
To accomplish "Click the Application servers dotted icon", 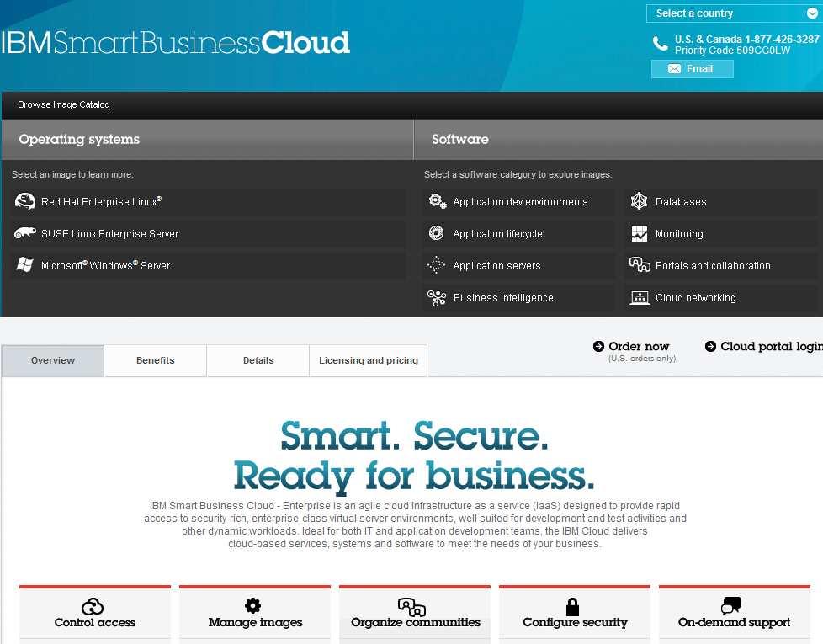I will 436,265.
